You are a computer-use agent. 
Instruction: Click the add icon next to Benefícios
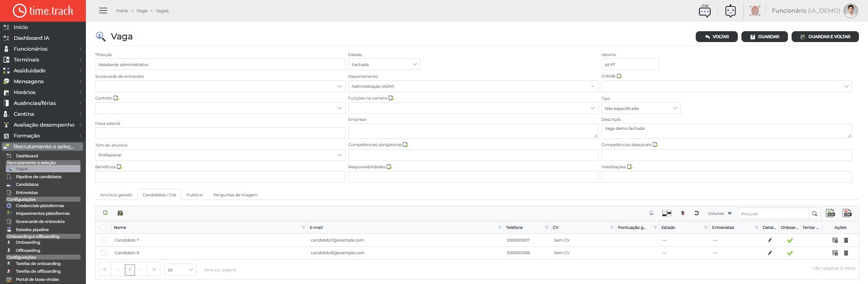119,167
